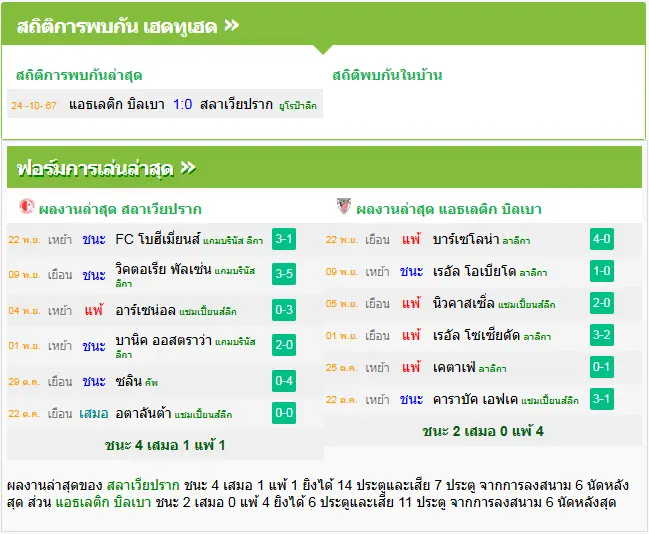This screenshot has width=649, height=534.
Task: Click opponent name นิวคาสเซิ่ล
Action: point(464,303)
